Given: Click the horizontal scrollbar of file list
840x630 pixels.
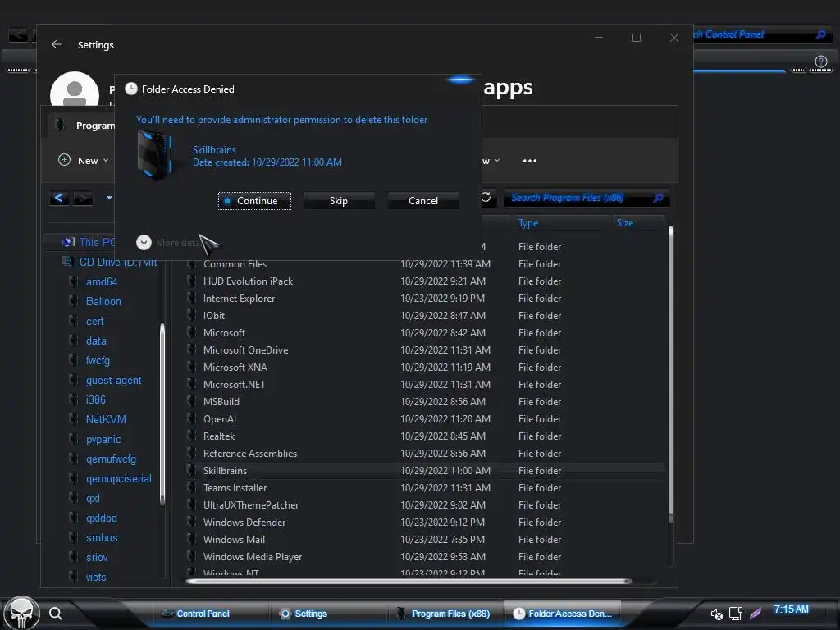Looking at the screenshot, I should coord(409,582).
